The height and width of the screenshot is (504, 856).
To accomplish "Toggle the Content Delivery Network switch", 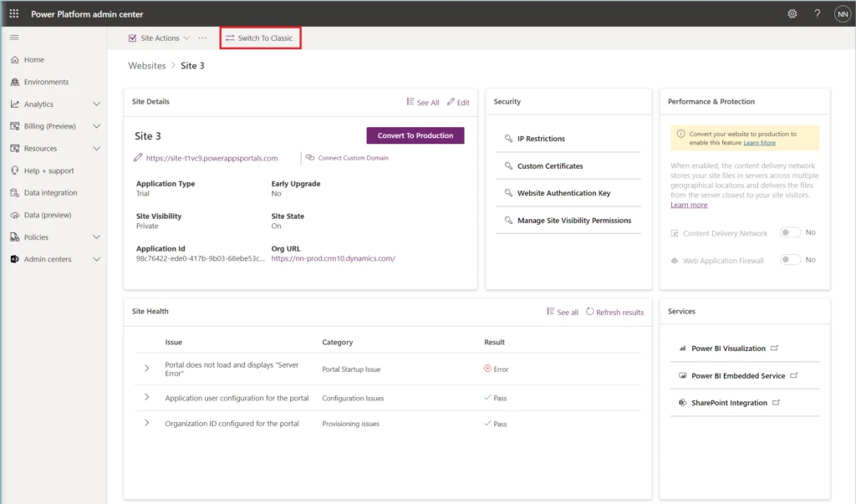I will tap(790, 233).
